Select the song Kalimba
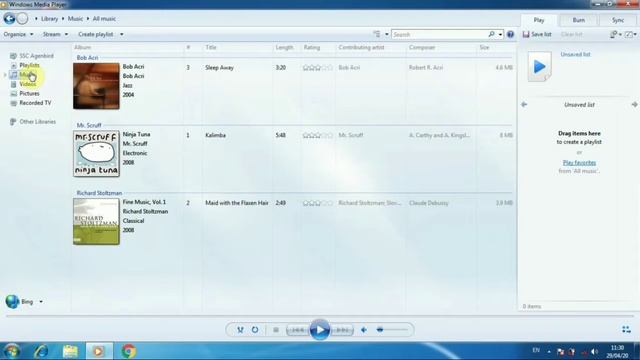Viewport: 640px width, 360px height. (215, 135)
